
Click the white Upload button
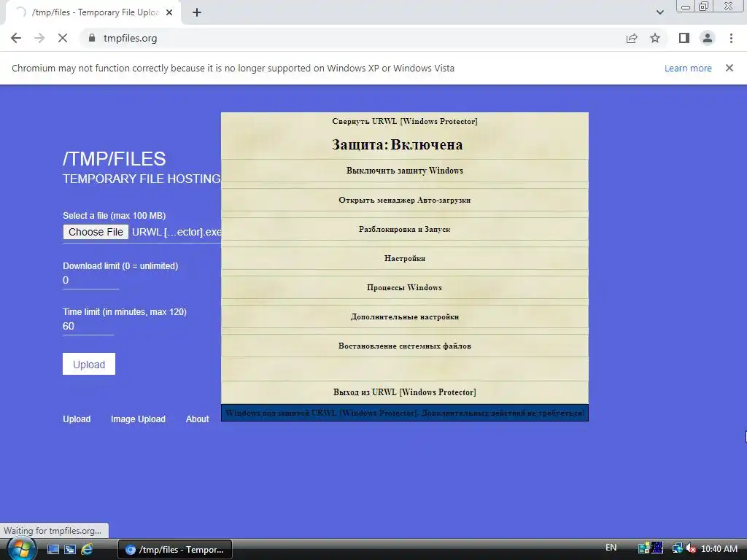coord(89,365)
